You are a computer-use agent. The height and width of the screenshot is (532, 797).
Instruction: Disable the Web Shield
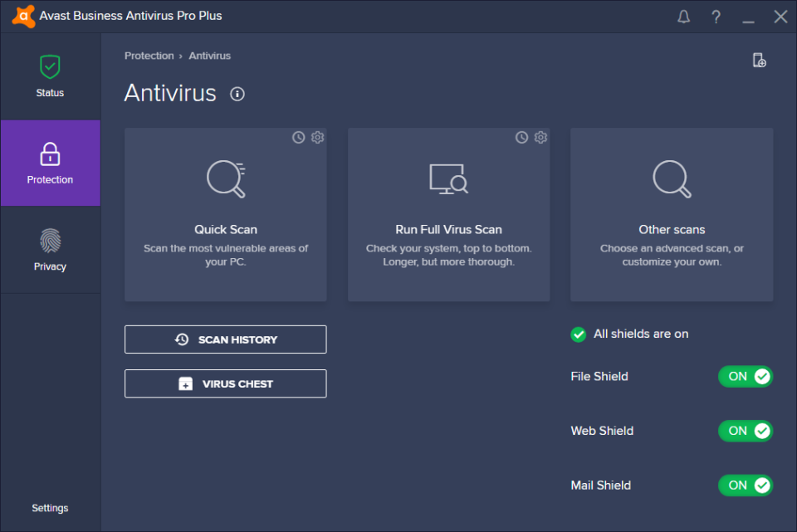coord(746,431)
